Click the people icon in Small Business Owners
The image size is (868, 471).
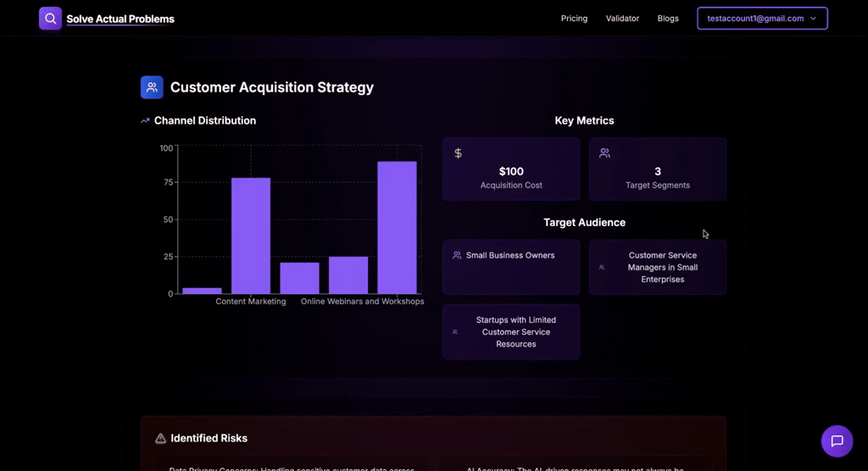457,255
